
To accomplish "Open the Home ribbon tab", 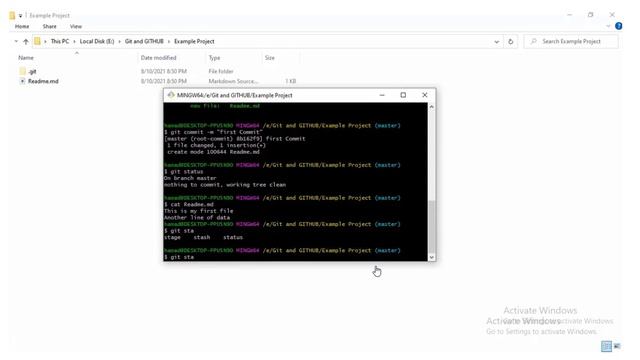I will pos(22,27).
